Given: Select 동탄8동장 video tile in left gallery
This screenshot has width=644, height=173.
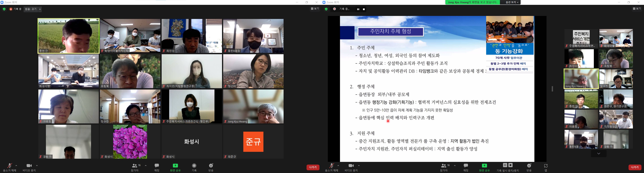Looking at the screenshot, I should click(253, 36).
